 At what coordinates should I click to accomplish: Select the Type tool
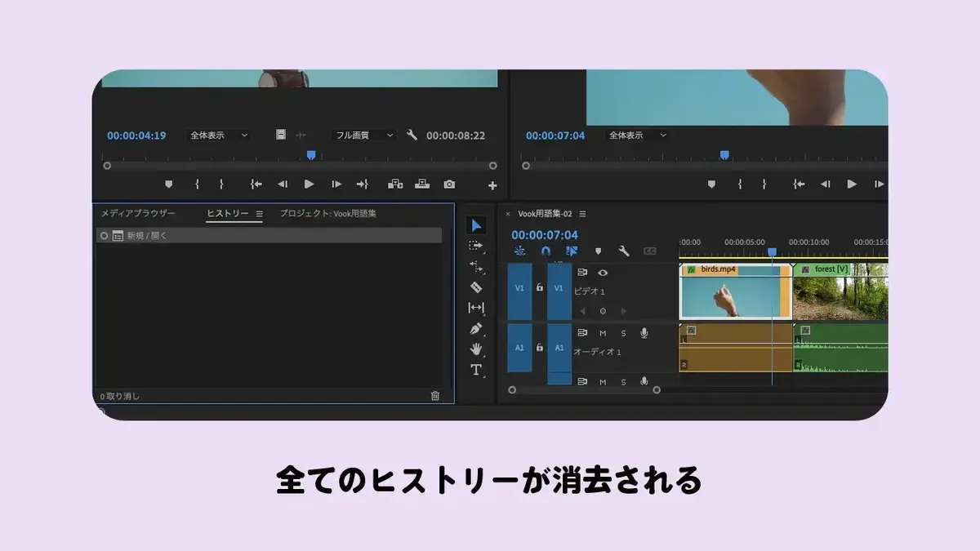point(476,370)
